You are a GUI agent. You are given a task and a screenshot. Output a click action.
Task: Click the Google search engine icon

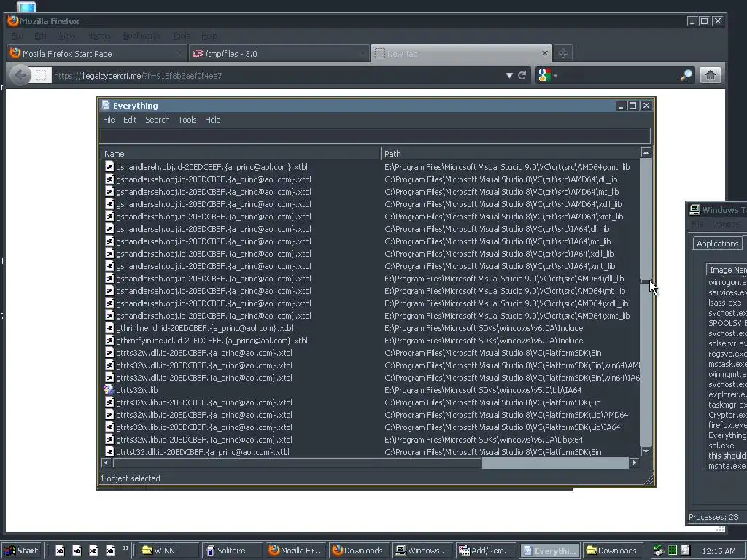544,75
